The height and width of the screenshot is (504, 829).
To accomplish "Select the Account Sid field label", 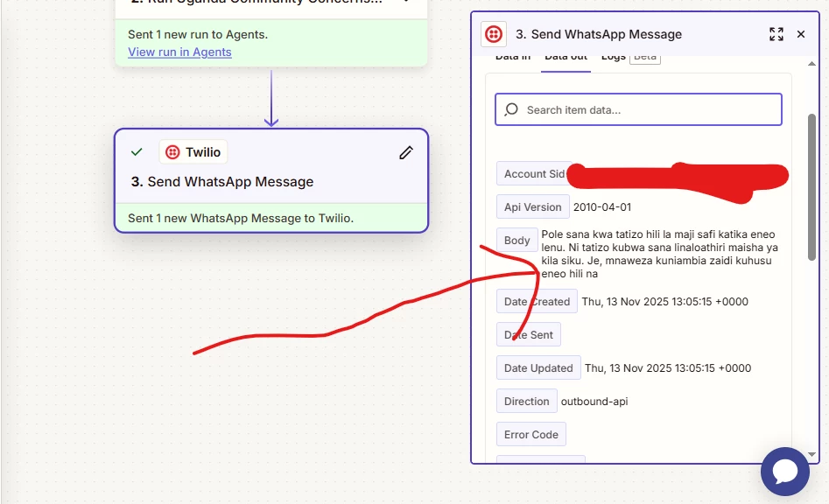I will [x=534, y=174].
